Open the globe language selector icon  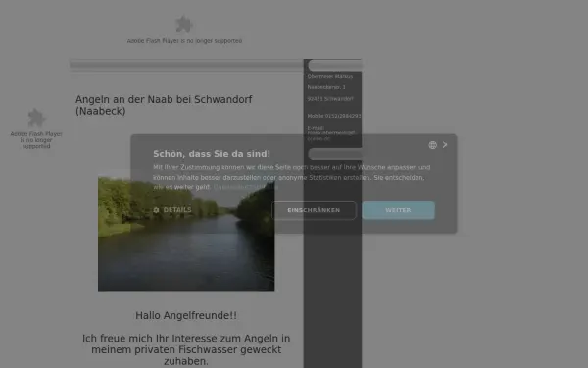coord(433,145)
